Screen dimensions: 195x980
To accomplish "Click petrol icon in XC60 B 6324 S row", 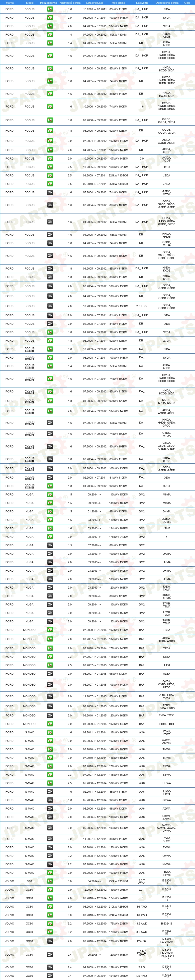I will click(x=50, y=923).
